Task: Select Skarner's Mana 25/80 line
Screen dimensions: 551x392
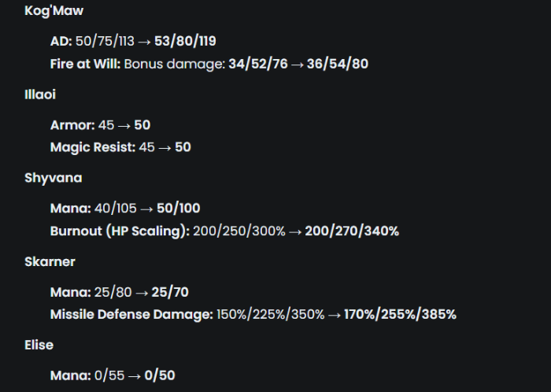Action: pyautogui.click(x=120, y=292)
